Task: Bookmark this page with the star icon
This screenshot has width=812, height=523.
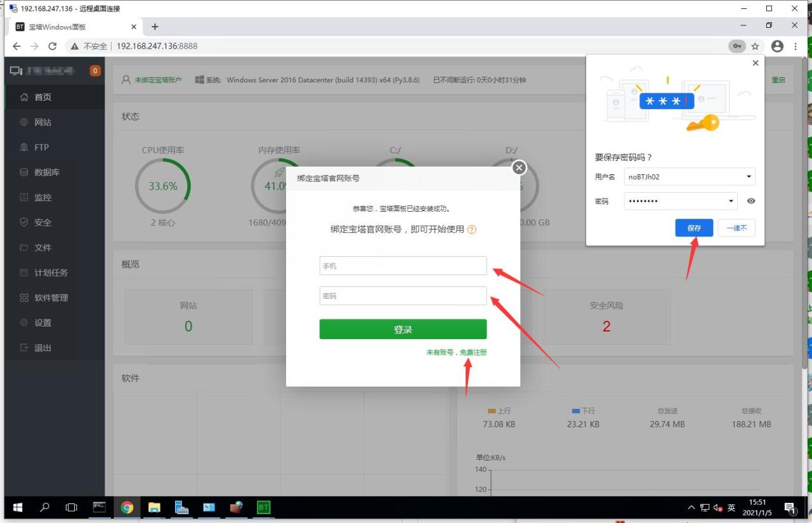Action: coord(755,46)
